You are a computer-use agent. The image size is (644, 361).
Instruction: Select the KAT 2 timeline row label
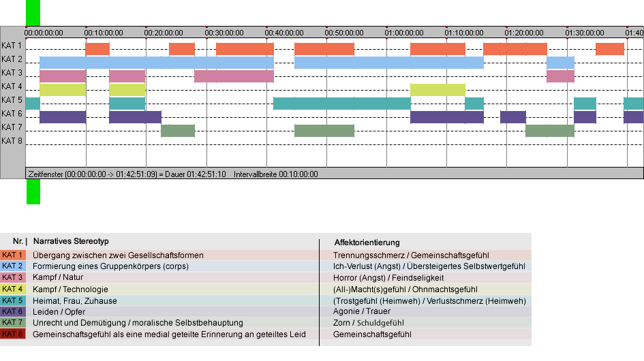[x=12, y=59]
